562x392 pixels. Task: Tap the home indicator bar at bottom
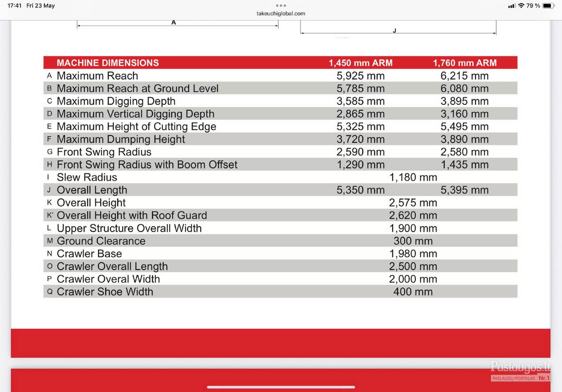[281, 387]
